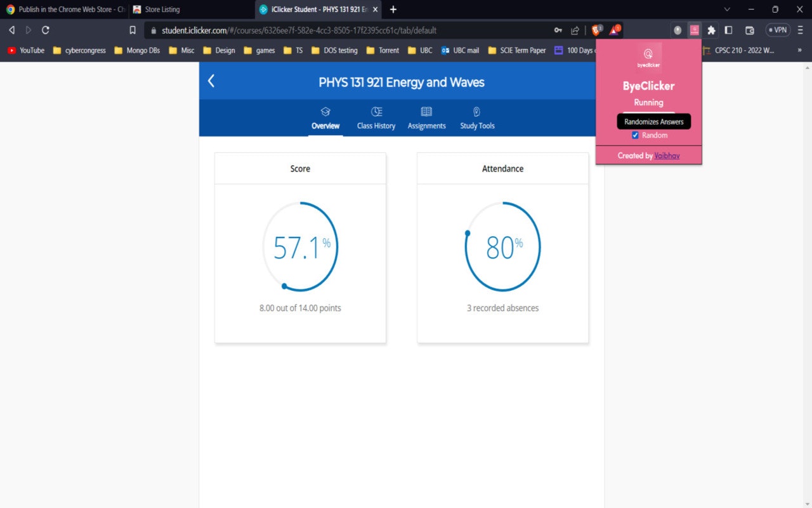The image size is (812, 508).
Task: Open the games bookmark folder
Action: [259, 50]
